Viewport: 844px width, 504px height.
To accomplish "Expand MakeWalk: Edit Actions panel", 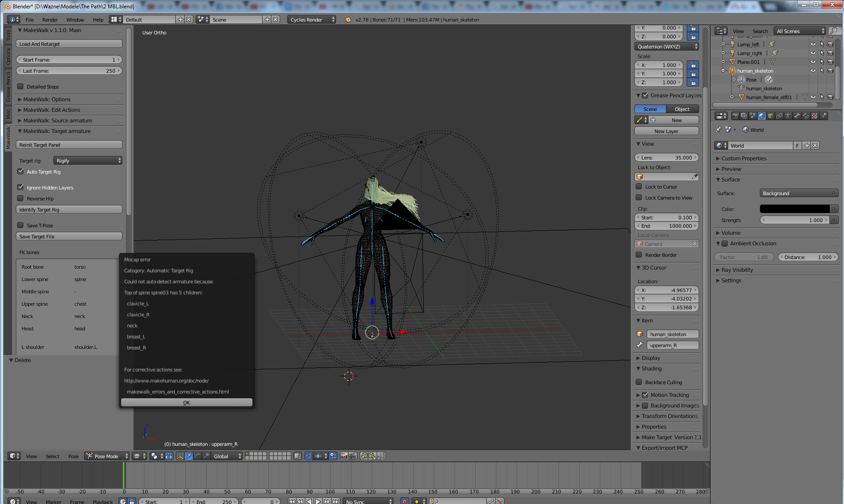I will coord(51,110).
